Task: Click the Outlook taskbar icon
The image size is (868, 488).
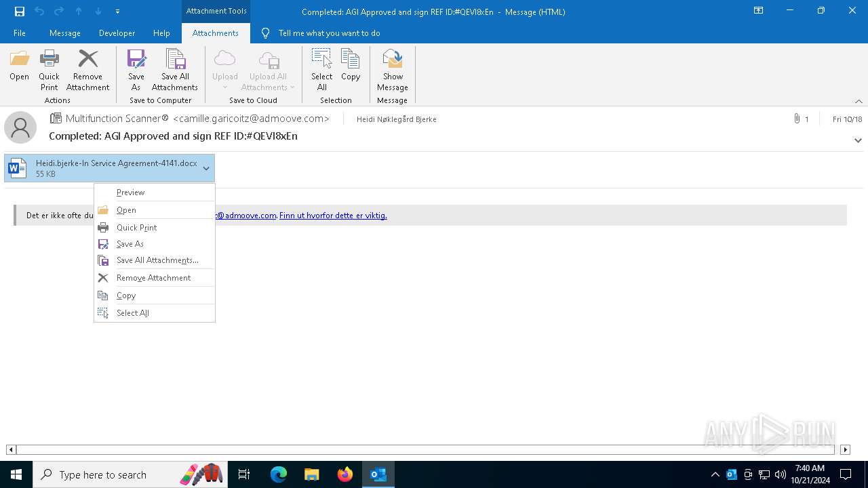Action: click(378, 474)
